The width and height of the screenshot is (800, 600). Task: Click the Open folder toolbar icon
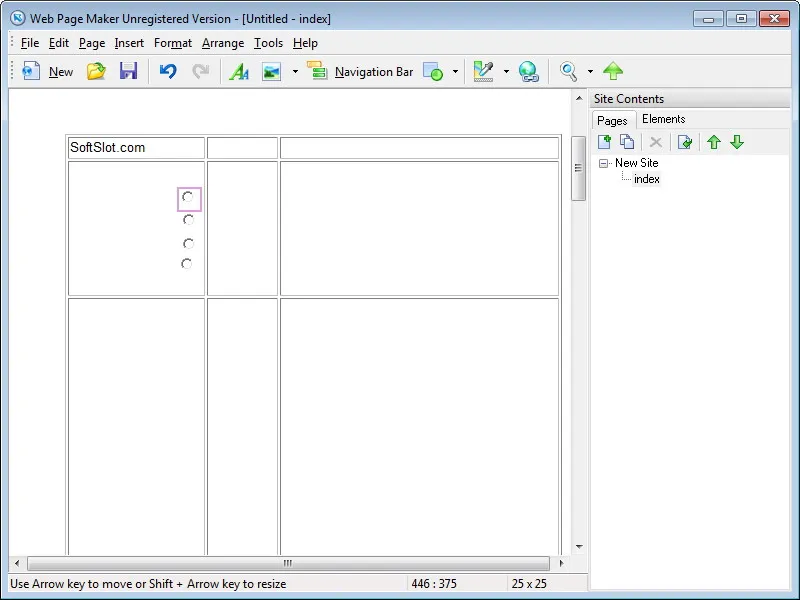click(96, 71)
